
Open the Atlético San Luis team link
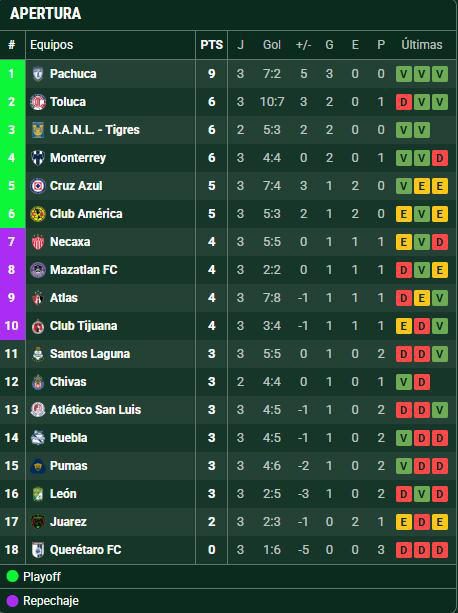95,410
